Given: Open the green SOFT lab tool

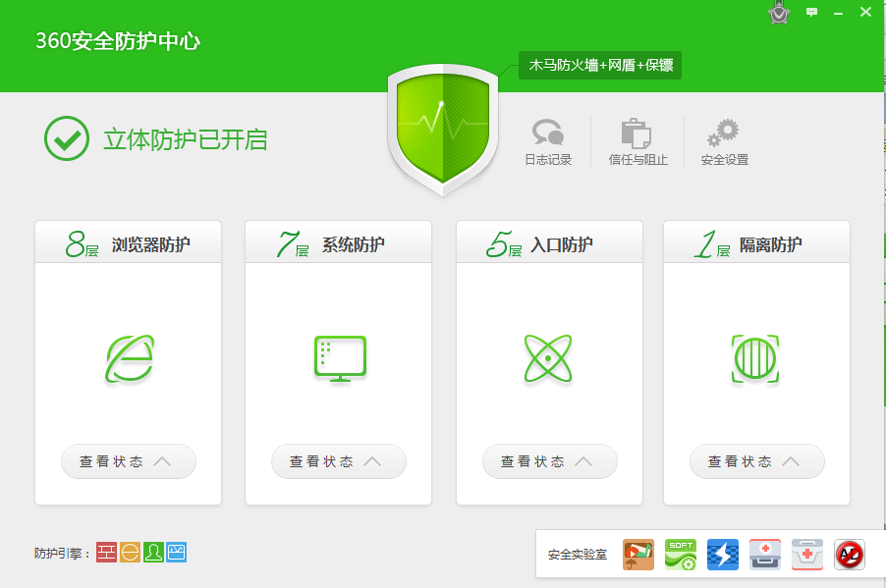Looking at the screenshot, I should click(681, 554).
